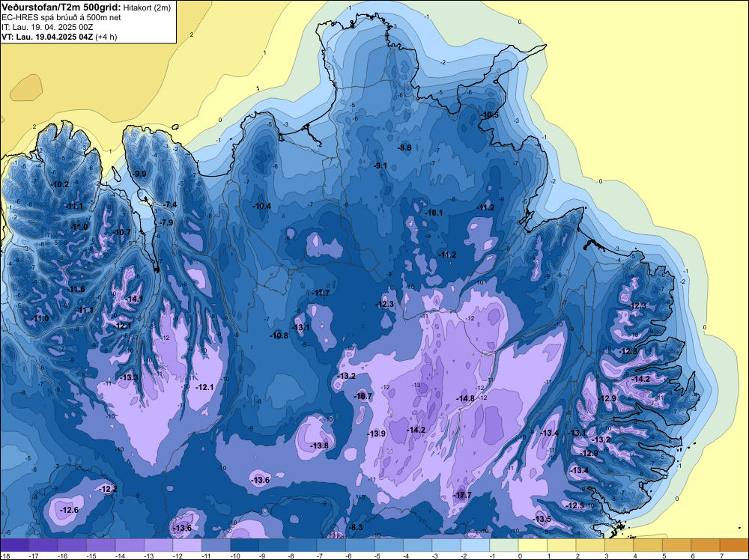Viewport: 749px width, 560px height.
Task: Click the legend scale number 3
Action: coord(606,556)
